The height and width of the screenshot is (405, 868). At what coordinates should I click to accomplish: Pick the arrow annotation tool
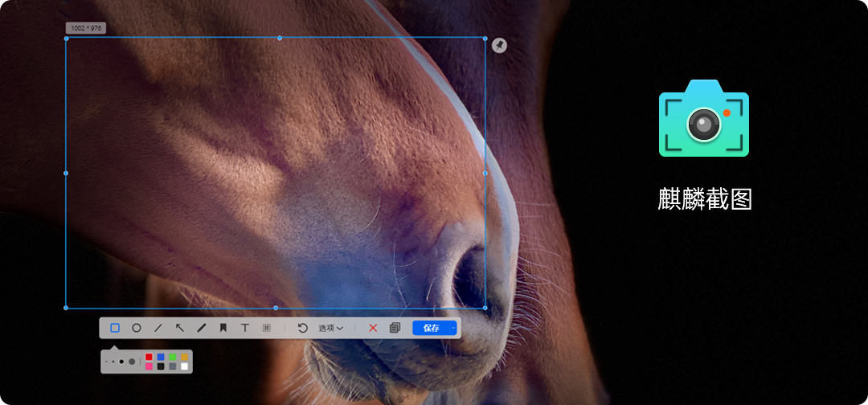coord(180,328)
